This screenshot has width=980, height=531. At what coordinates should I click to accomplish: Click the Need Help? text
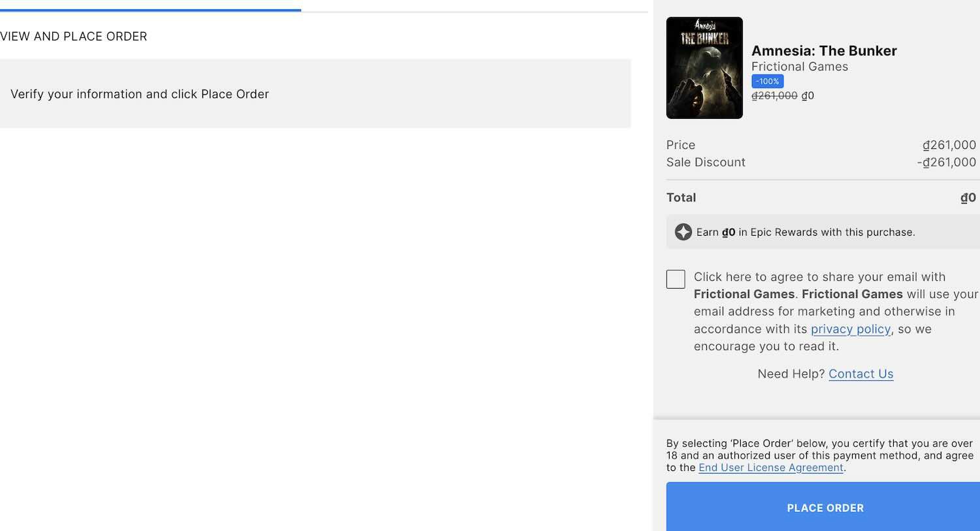(791, 374)
